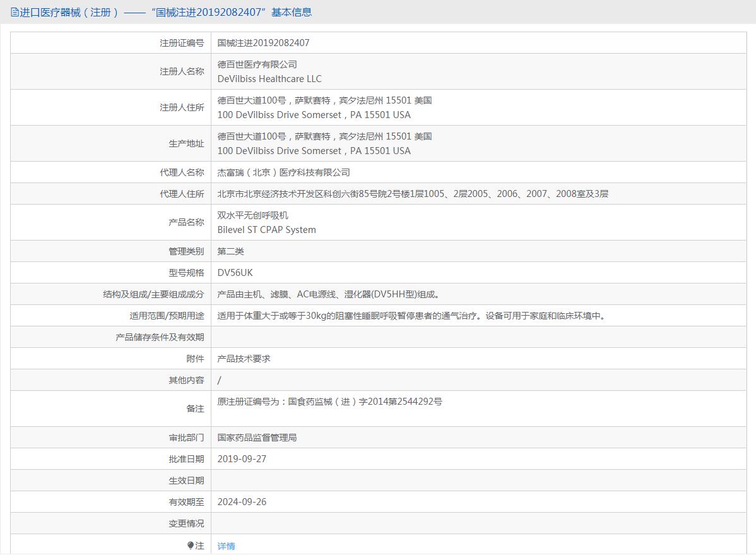Select product name 双水平无创呼吸机
756x555 pixels.
[x=252, y=215]
